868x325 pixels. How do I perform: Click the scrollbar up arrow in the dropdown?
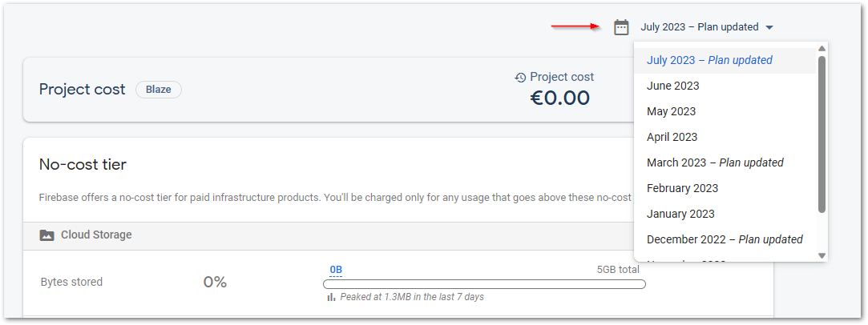click(822, 49)
